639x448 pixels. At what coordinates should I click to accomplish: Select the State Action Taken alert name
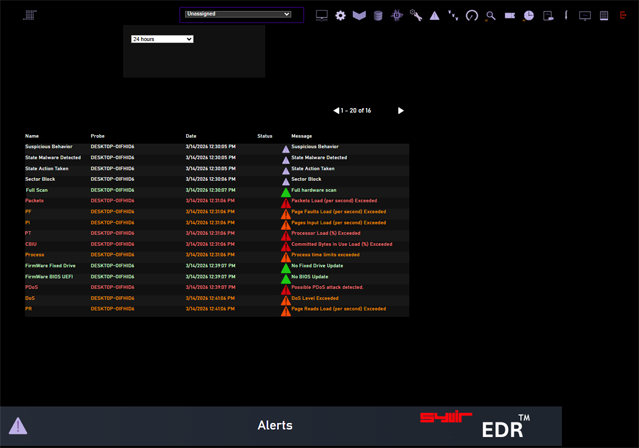point(47,169)
